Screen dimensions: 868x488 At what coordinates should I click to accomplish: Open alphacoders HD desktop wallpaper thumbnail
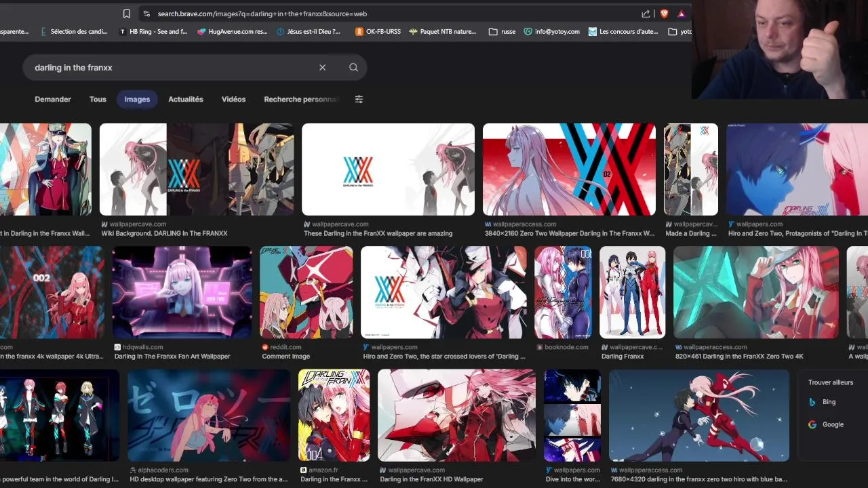tap(209, 415)
